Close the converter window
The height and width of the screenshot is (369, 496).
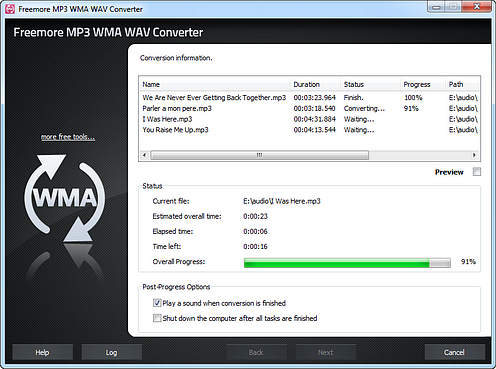[476, 7]
